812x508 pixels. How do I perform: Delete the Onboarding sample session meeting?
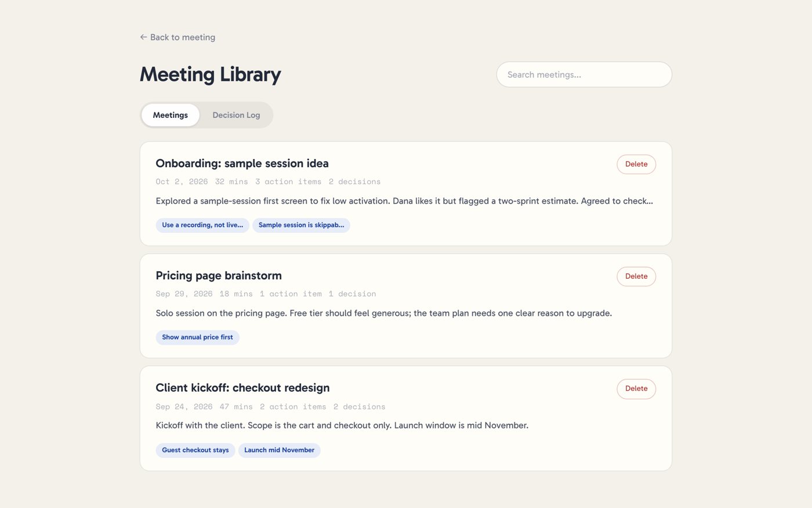tap(636, 164)
